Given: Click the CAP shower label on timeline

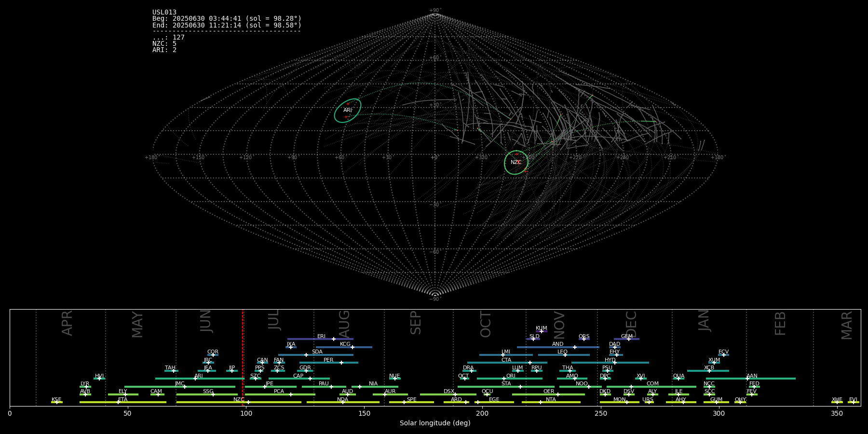Looking at the screenshot, I should point(298,376).
